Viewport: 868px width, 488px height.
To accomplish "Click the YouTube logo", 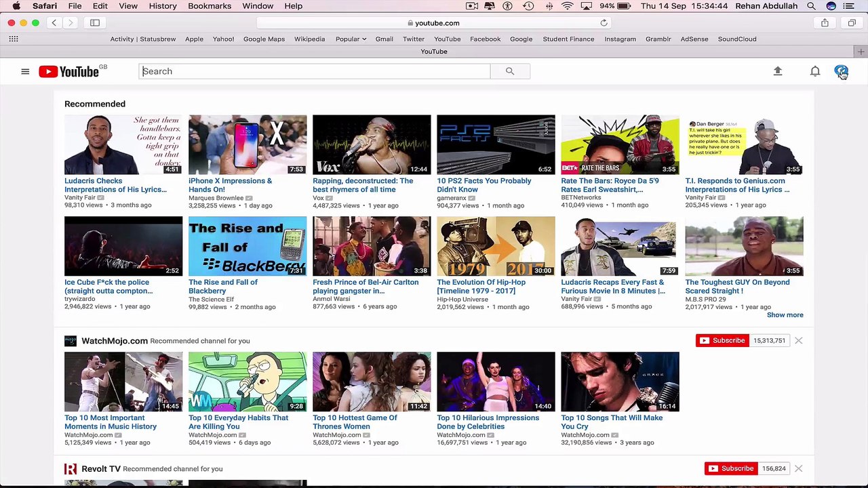I will (x=69, y=71).
